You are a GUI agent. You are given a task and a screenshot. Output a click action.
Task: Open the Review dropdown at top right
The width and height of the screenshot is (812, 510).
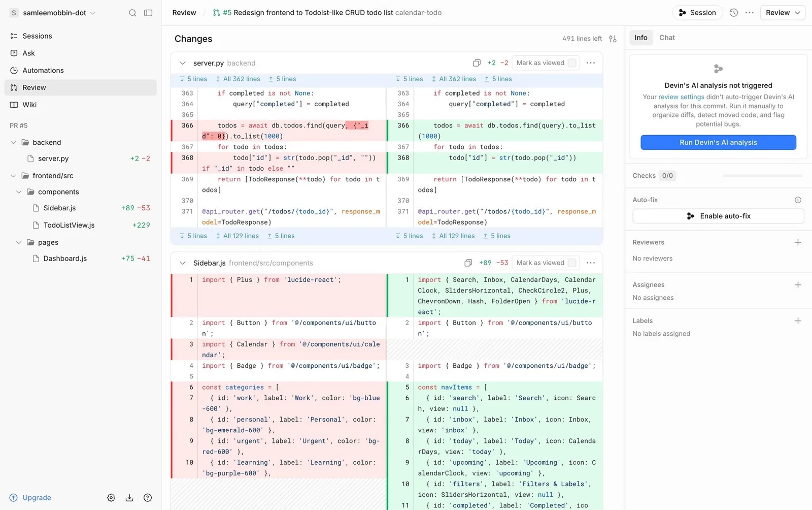783,13
